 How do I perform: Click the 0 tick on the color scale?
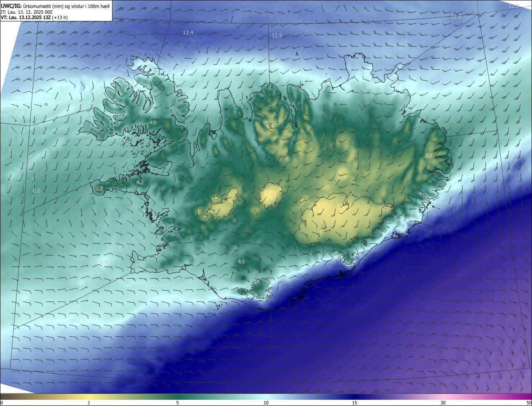2,403
